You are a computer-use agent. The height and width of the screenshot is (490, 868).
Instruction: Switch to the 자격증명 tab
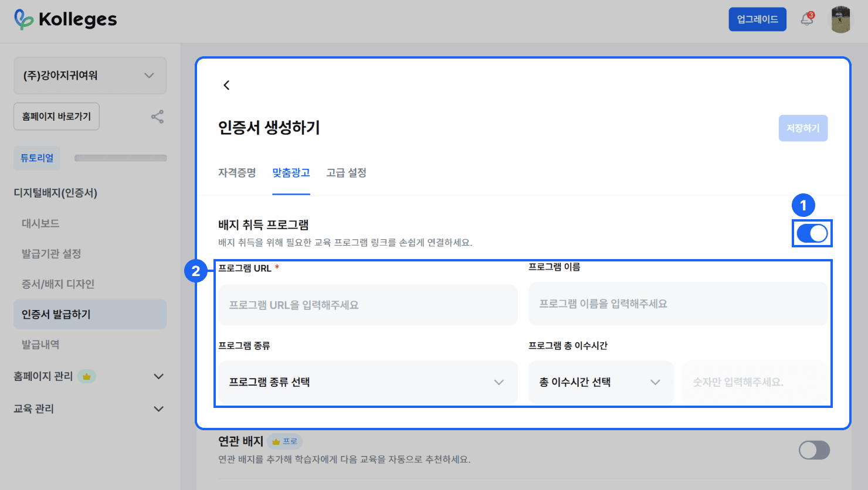click(x=237, y=173)
